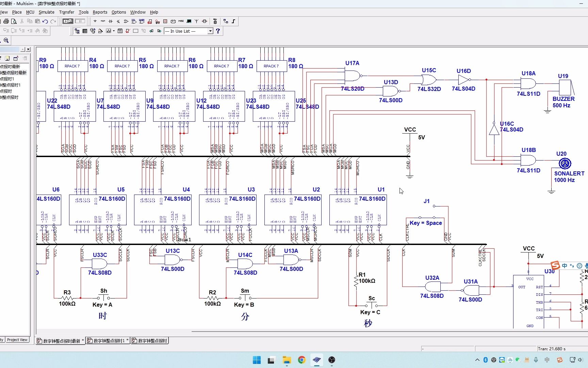Open the Database Manager icon
Screen dimensions: 588x368
93,31
